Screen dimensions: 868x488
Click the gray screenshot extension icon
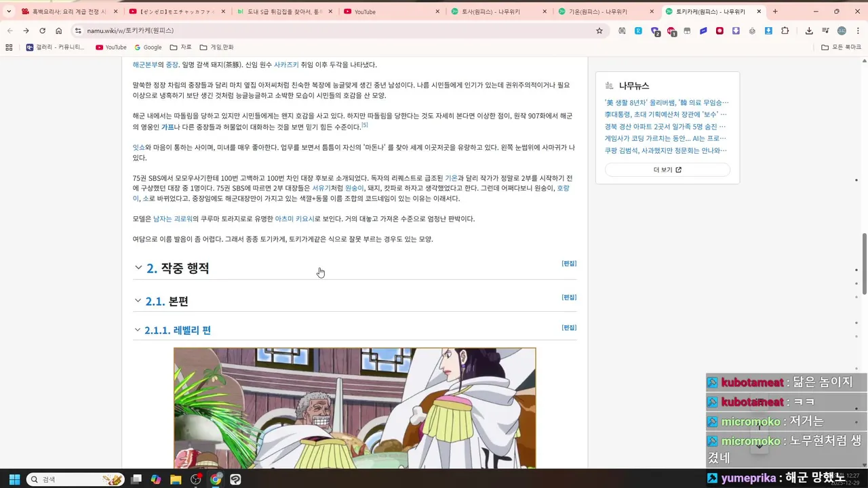622,30
